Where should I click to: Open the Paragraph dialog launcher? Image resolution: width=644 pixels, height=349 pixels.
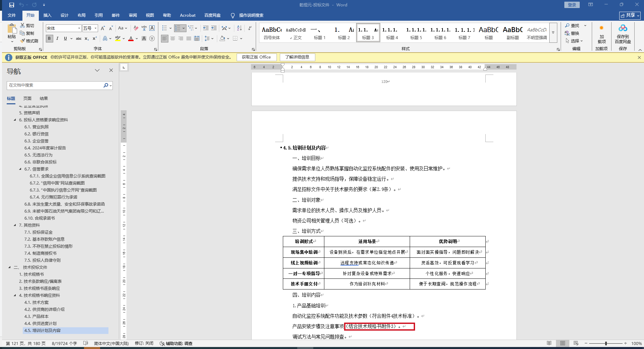[x=253, y=49]
